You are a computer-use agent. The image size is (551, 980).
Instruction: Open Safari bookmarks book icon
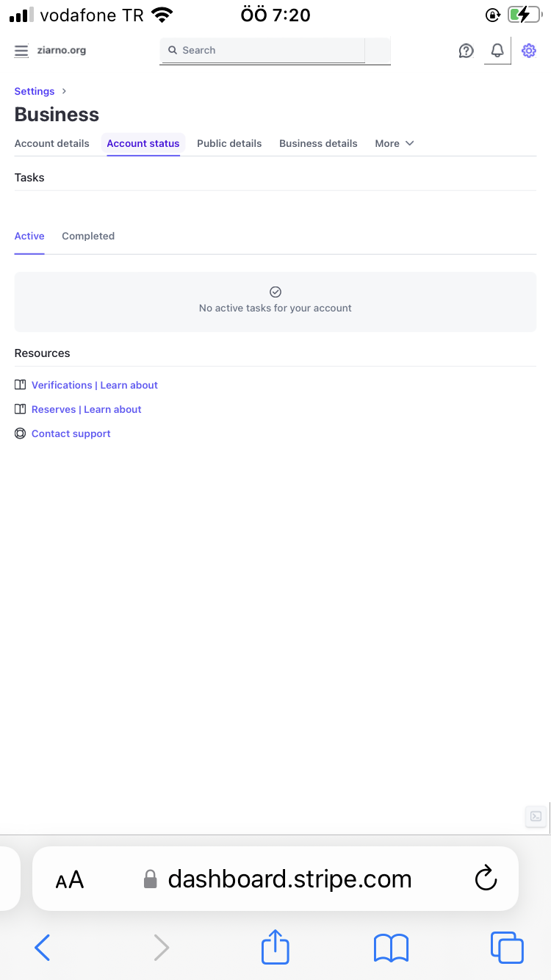coord(391,948)
